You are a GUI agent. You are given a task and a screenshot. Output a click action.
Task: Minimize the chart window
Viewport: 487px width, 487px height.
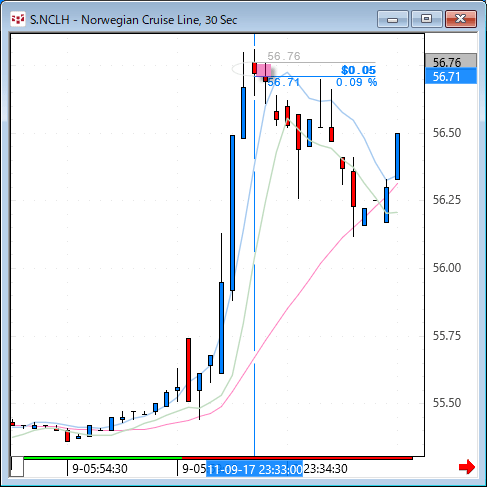click(x=393, y=19)
